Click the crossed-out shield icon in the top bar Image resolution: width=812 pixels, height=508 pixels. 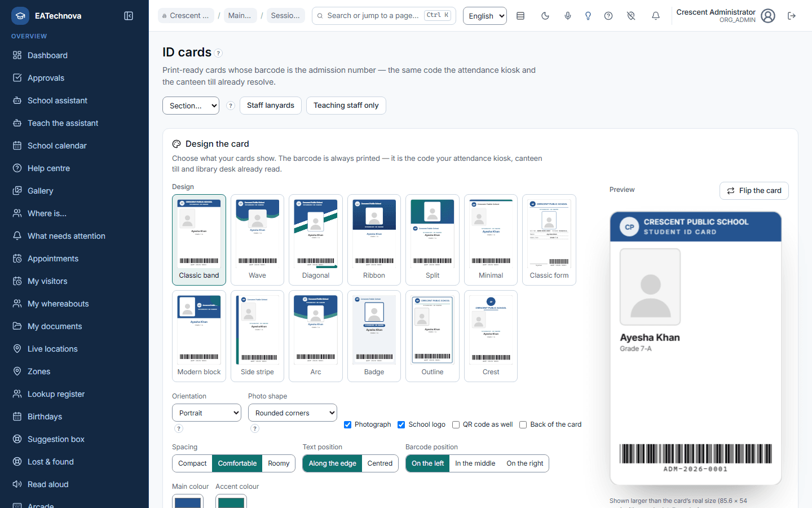pyautogui.click(x=631, y=16)
